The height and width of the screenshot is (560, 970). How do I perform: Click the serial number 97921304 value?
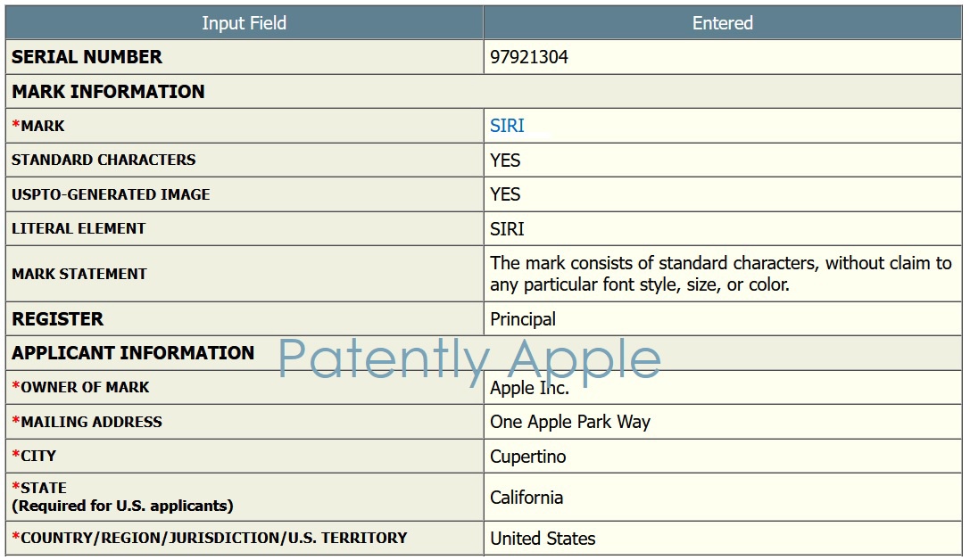[528, 57]
